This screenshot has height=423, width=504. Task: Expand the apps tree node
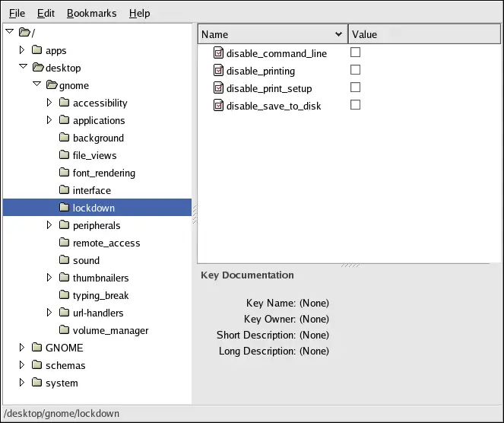tap(22, 50)
